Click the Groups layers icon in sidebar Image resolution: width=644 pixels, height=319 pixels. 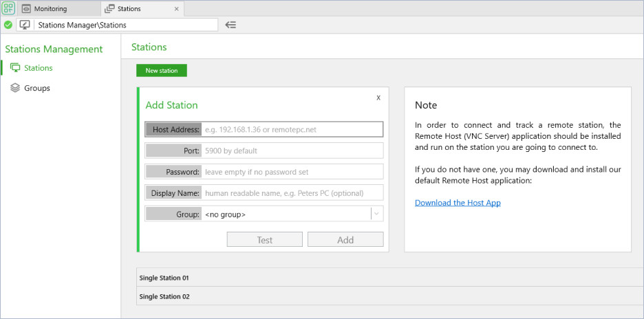point(15,88)
